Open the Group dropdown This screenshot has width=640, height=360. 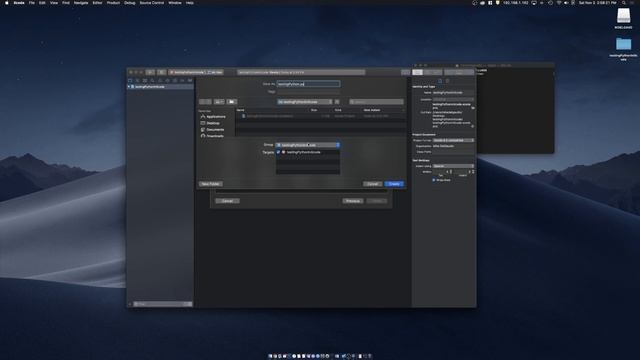click(308, 145)
